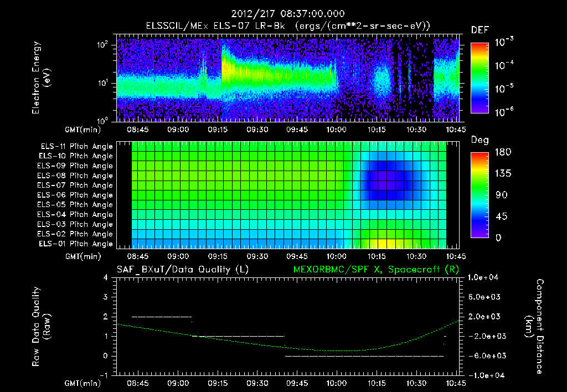
Task: Click the purple low-angle region in the pitch angle panel
Action: pyautogui.click(x=386, y=180)
